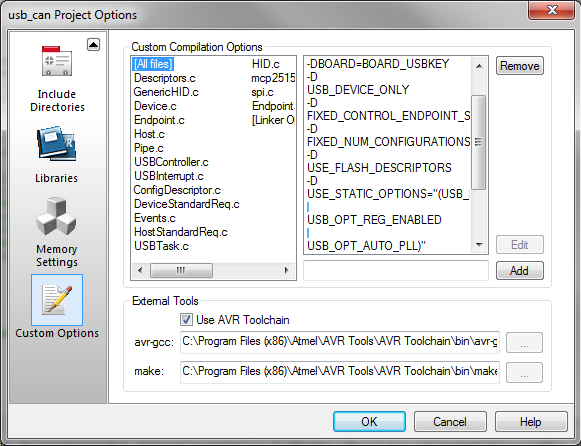The image size is (581, 446).
Task: Click file list scroll-left arrow
Action: point(140,270)
